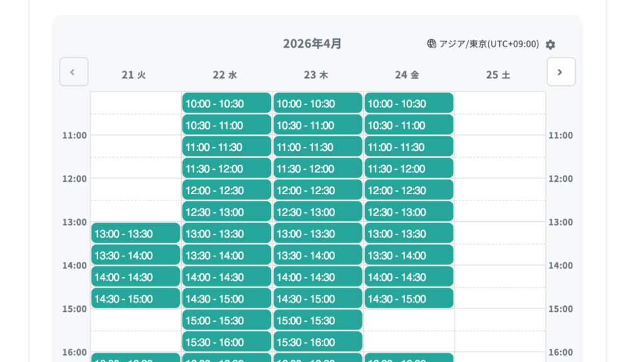Book Thursday 23 slot 11:30 - 12:00
The height and width of the screenshot is (362, 644).
(x=318, y=168)
